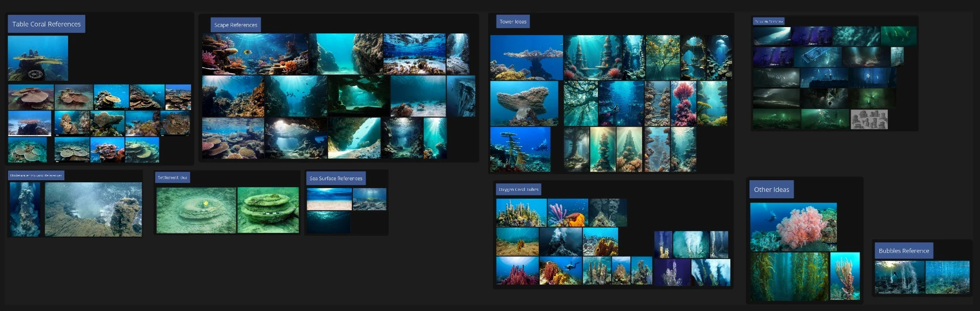Select settlement ring image with yellow marker
This screenshot has height=311, width=980.
[196, 210]
